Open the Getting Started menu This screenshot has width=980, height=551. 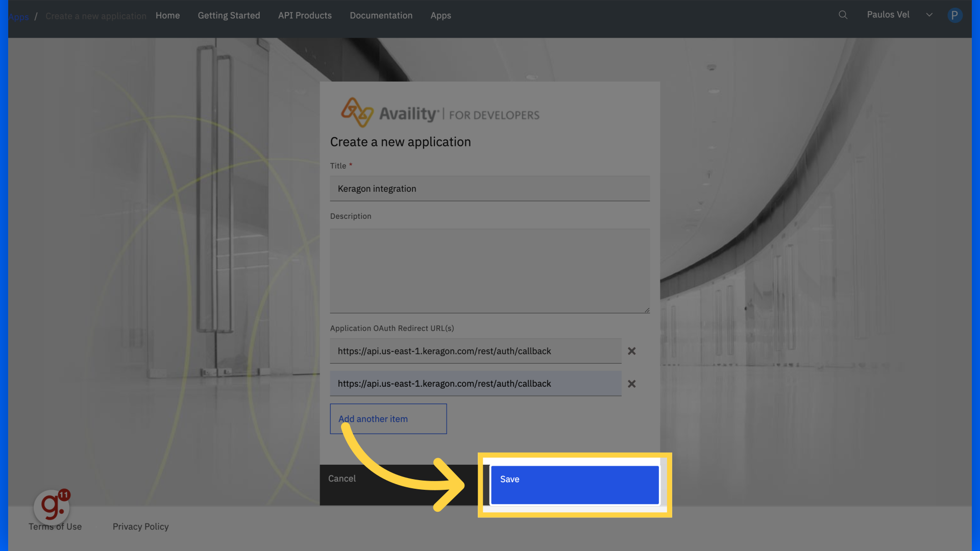click(229, 15)
